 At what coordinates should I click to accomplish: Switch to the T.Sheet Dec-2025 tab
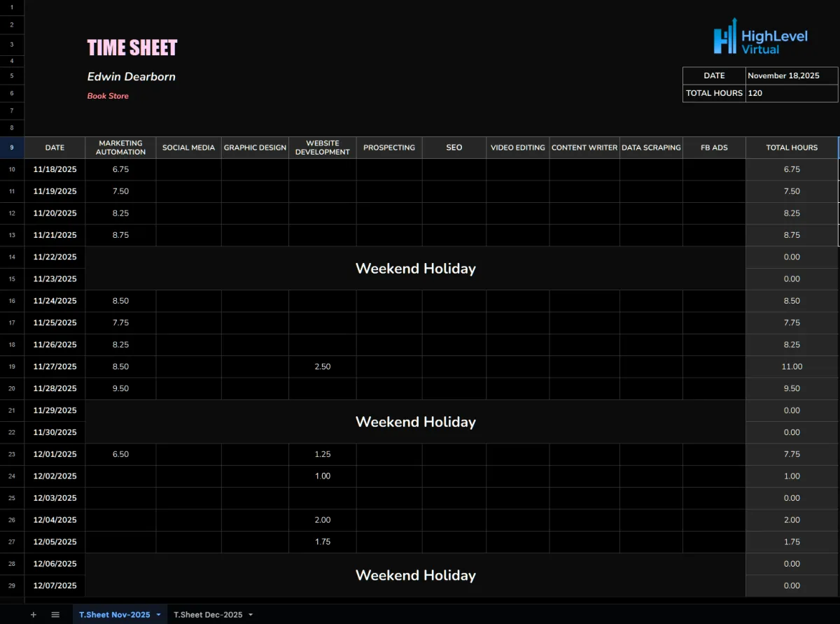tap(208, 615)
